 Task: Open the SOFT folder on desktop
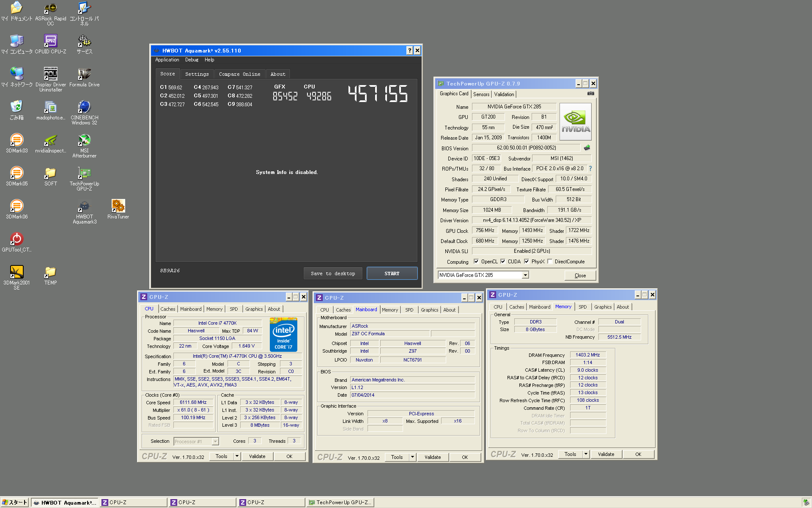50,176
